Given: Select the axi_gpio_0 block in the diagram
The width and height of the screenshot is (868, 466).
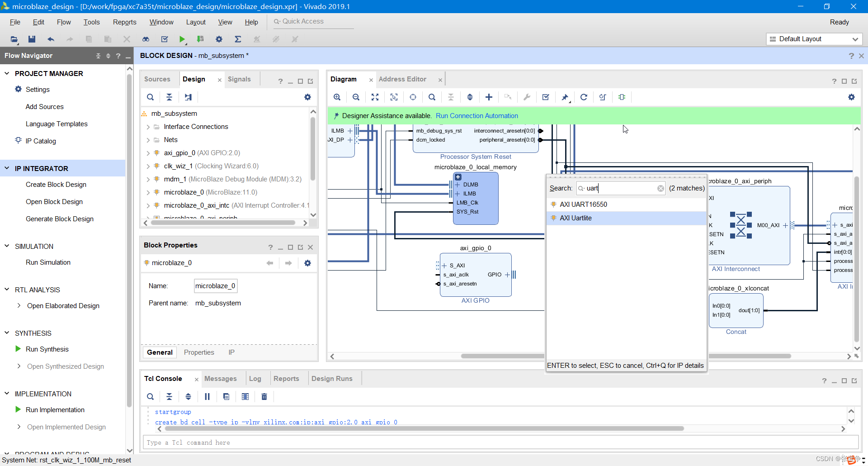Looking at the screenshot, I should coord(476,275).
